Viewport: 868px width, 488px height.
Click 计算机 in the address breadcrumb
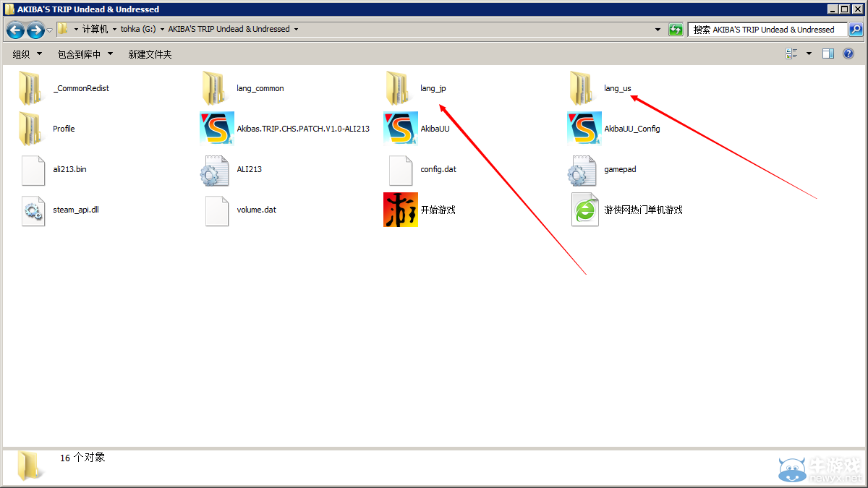point(95,30)
